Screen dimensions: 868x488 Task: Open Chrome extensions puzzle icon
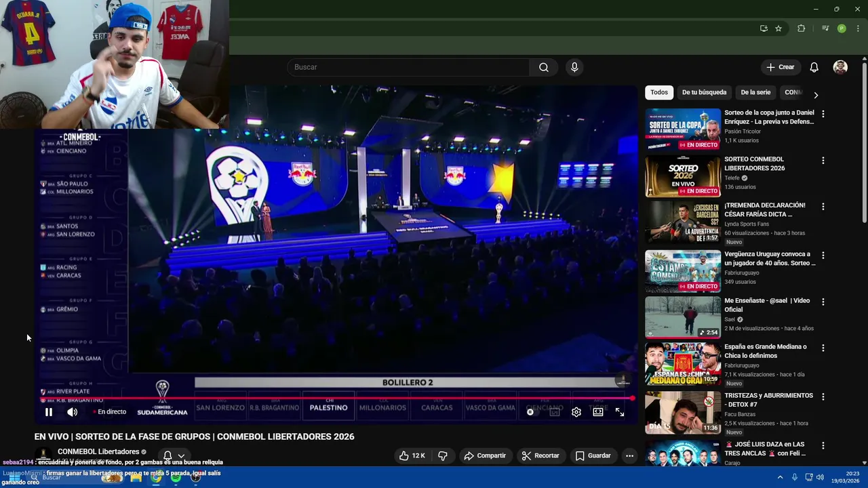(802, 28)
